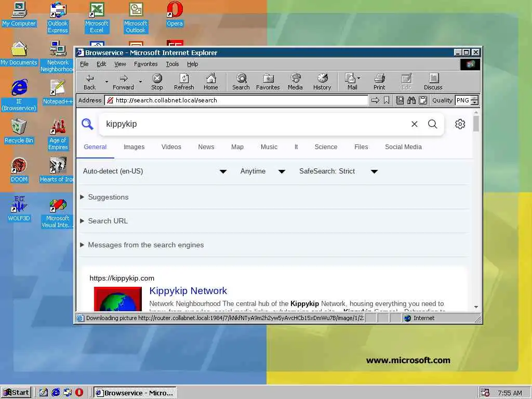Viewport: 532px width, 399px height.
Task: Submit search using the magnifier button
Action: point(433,124)
